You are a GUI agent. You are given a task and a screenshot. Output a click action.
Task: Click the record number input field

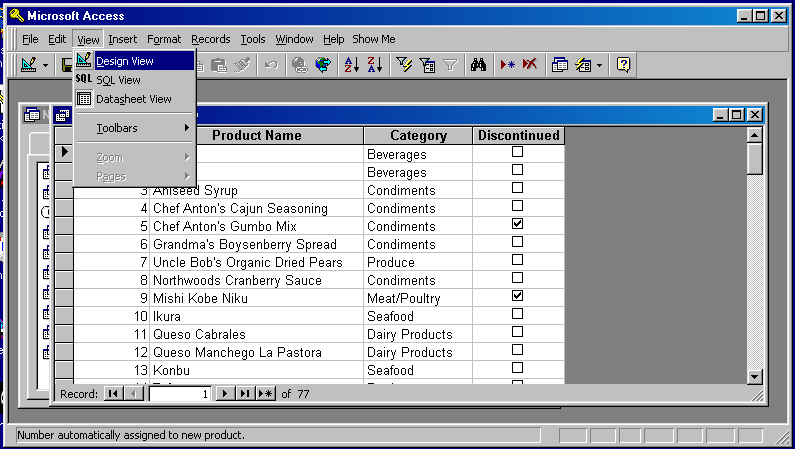180,394
